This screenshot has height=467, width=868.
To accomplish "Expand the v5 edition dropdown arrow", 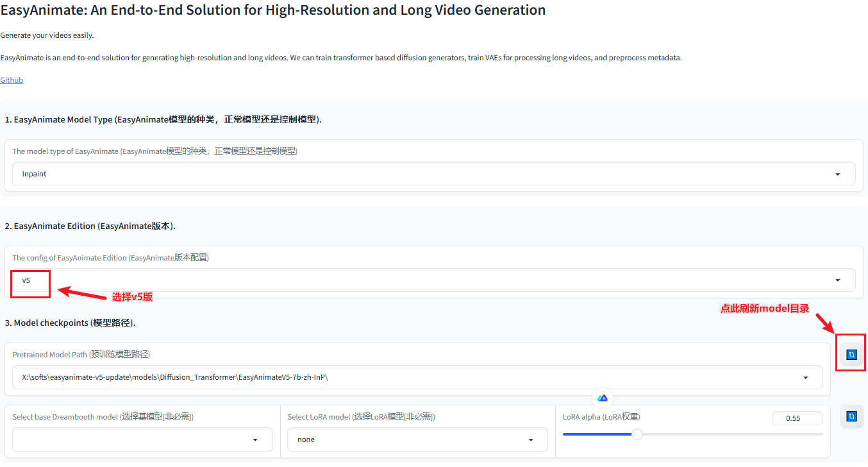I will 837,280.
